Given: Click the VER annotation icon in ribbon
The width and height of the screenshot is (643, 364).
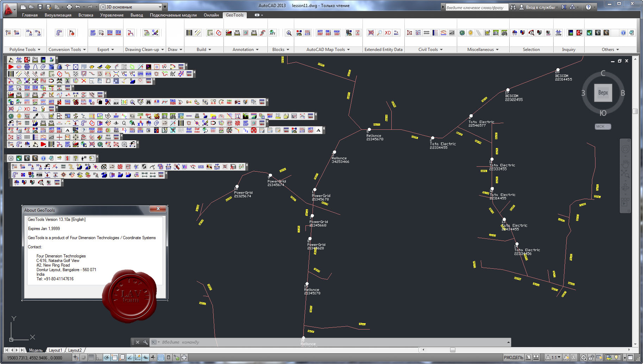Looking at the screenshot, I should tap(237, 33).
